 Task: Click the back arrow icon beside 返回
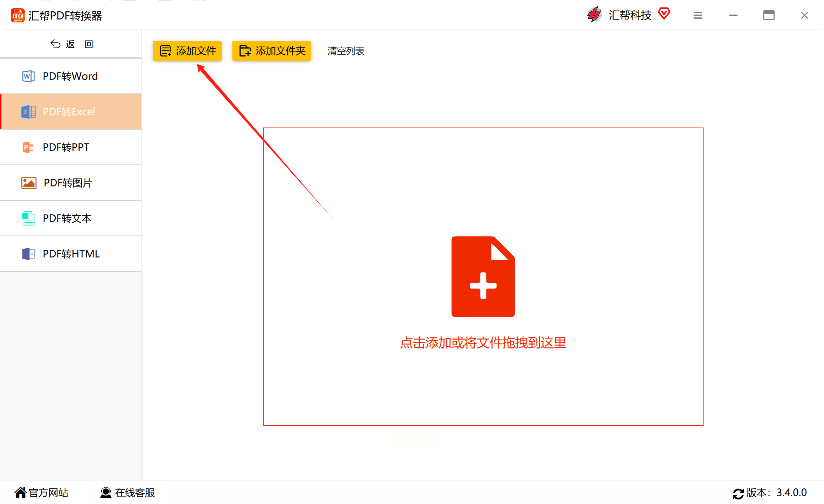pos(55,44)
